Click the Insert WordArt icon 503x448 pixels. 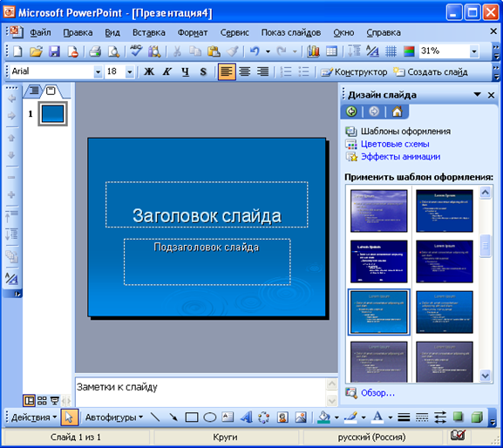[x=246, y=417]
